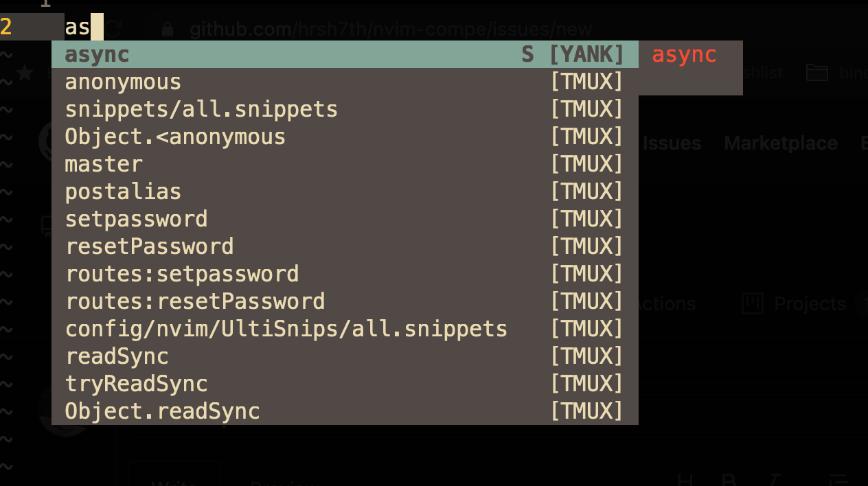This screenshot has width=868, height=486.
Task: Open the Marketplace link
Action: pos(780,143)
